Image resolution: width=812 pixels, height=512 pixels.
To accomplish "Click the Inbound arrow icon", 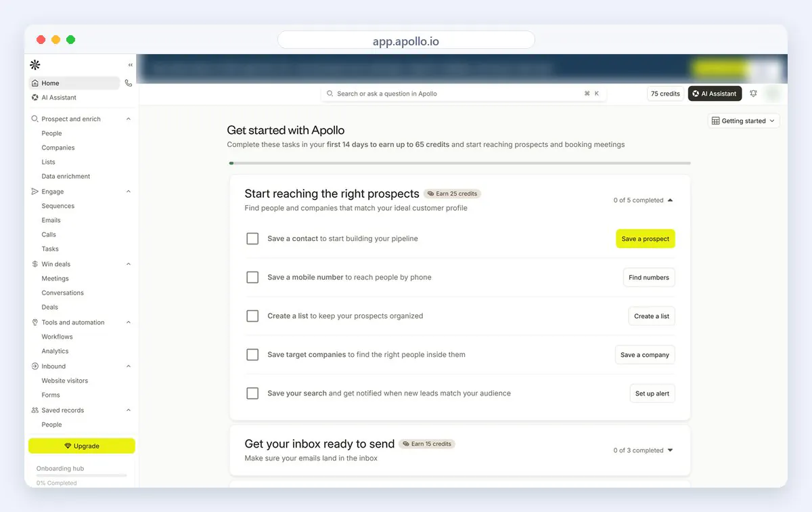I will pos(35,366).
